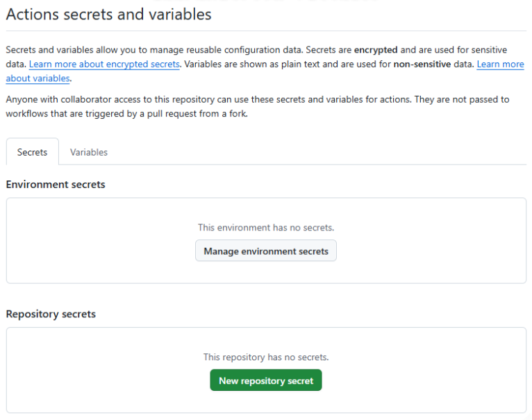This screenshot has width=532, height=420.
Task: Click the bold word 'encrypted'
Action: (x=375, y=50)
